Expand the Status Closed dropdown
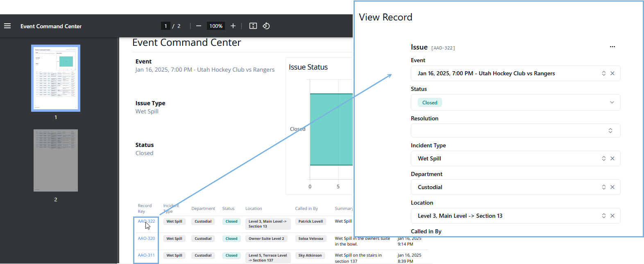Viewport: 644px width, 264px height. [x=612, y=102]
